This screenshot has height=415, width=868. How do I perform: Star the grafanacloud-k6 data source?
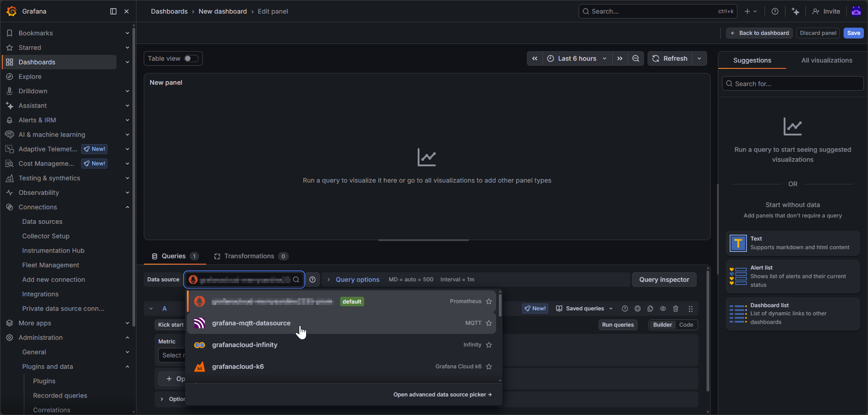489,367
